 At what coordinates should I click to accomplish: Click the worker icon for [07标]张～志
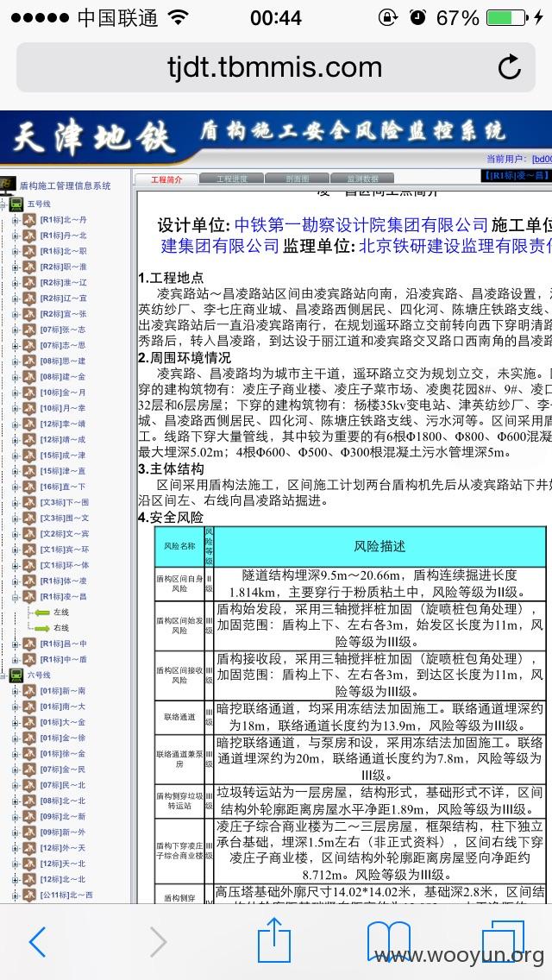pos(29,330)
